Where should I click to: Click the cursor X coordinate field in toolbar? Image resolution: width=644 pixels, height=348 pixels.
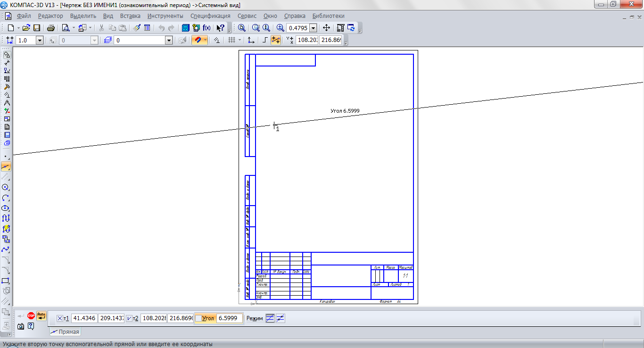[x=307, y=41]
